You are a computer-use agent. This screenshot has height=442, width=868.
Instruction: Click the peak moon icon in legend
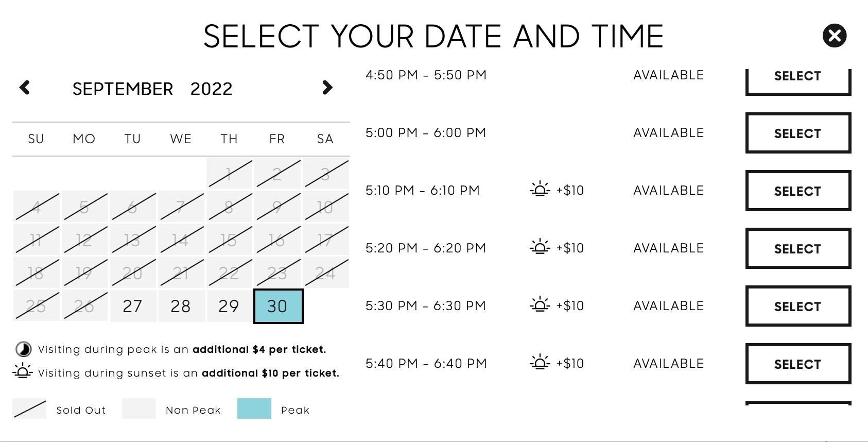[x=23, y=349]
